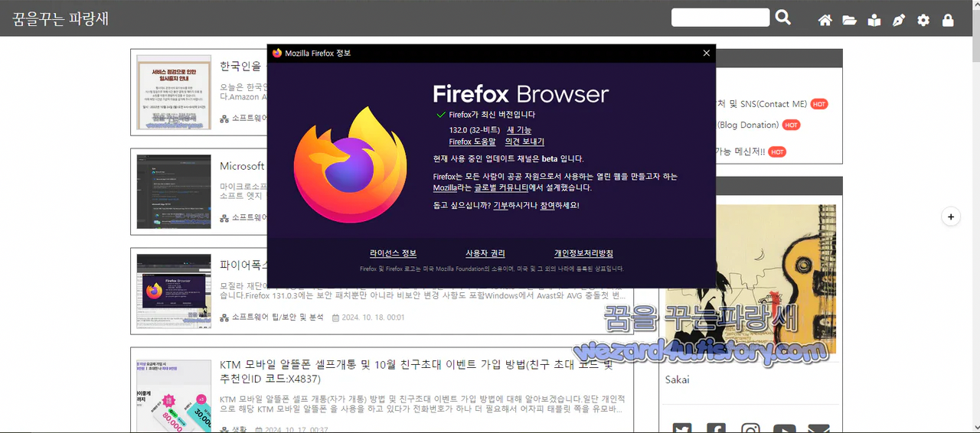Click the 132.0 (32-비트) version text
The width and height of the screenshot is (980, 433).
[475, 130]
